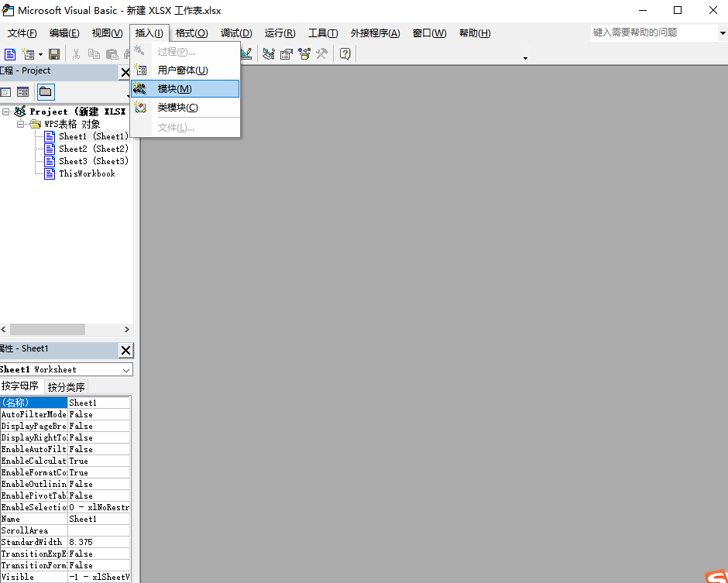Click the Copy toolbar icon

point(94,54)
